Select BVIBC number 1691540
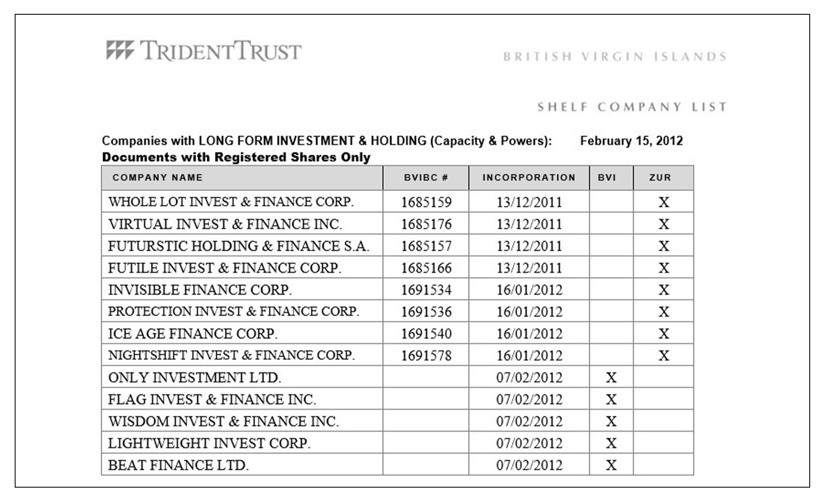824x504 pixels. point(426,333)
